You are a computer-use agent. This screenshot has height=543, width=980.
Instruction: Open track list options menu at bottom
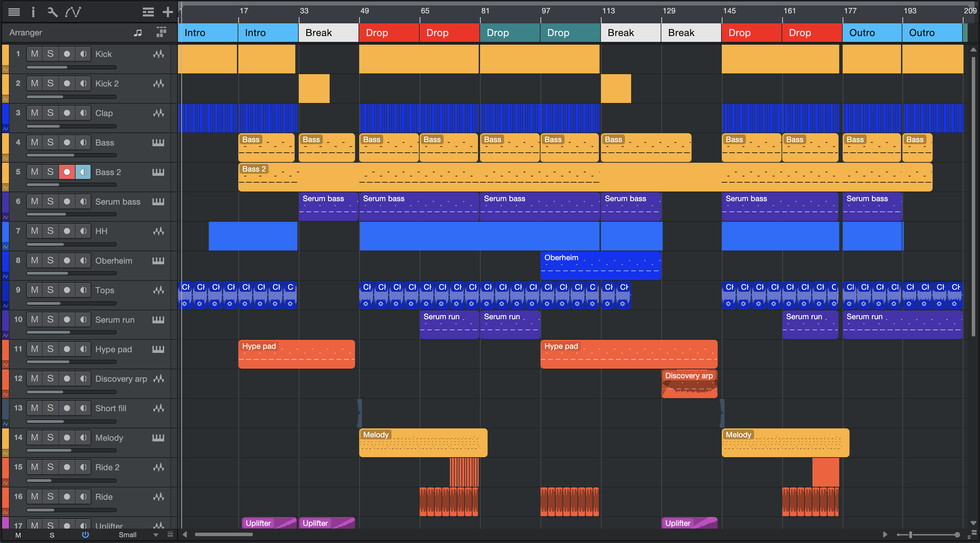[x=170, y=534]
